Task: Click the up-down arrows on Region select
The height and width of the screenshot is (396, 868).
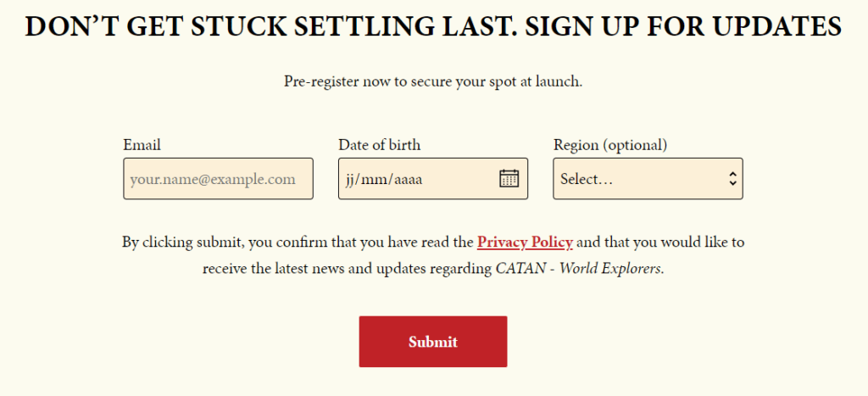Action: 732,178
